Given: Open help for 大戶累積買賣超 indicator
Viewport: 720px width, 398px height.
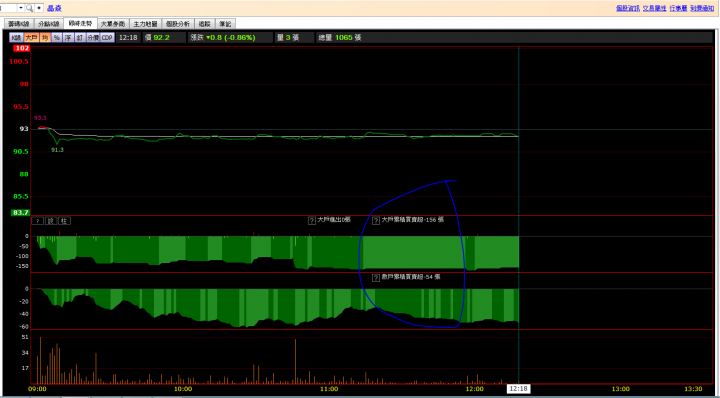Looking at the screenshot, I should pyautogui.click(x=376, y=221).
